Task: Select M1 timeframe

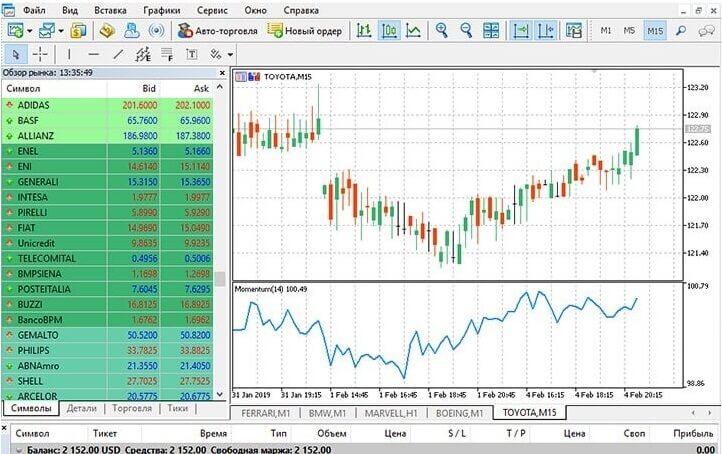Action: (606, 31)
